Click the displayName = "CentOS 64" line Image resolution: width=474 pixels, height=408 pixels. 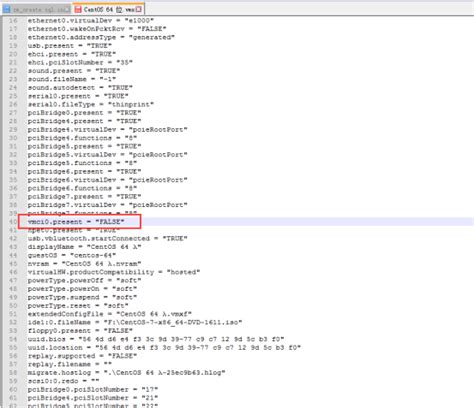coord(84,247)
